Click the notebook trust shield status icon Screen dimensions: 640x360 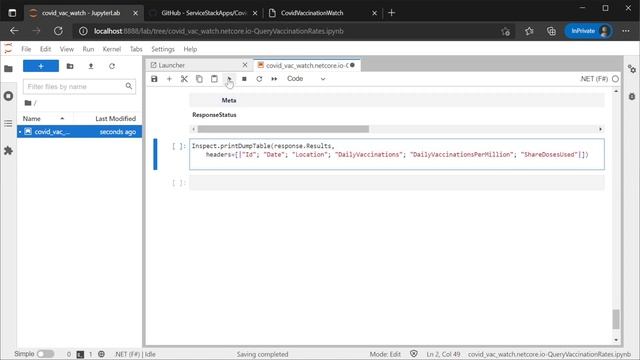413,354
